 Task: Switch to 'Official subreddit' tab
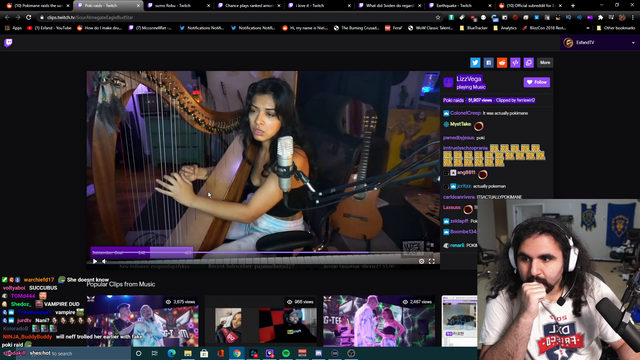point(530,6)
